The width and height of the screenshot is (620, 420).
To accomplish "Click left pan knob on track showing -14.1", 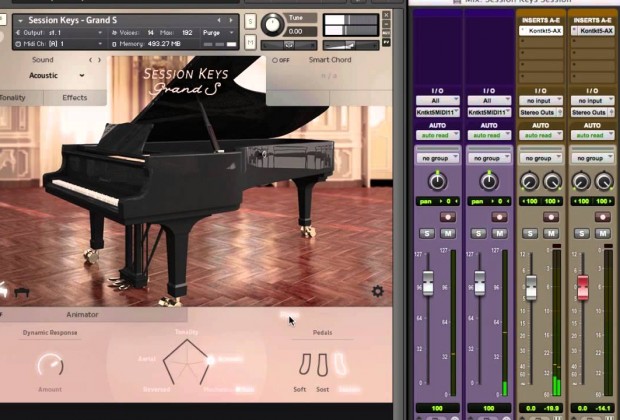I will pyautogui.click(x=581, y=181).
